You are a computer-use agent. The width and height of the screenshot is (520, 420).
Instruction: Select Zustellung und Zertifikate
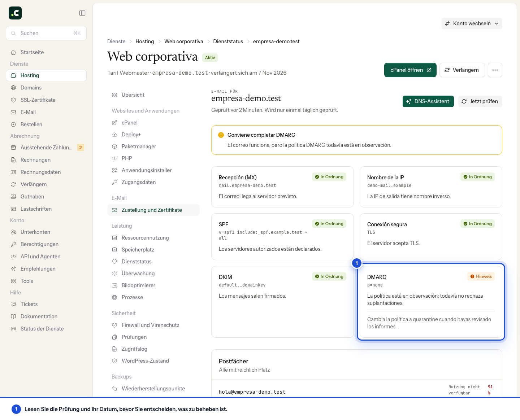pyautogui.click(x=153, y=210)
